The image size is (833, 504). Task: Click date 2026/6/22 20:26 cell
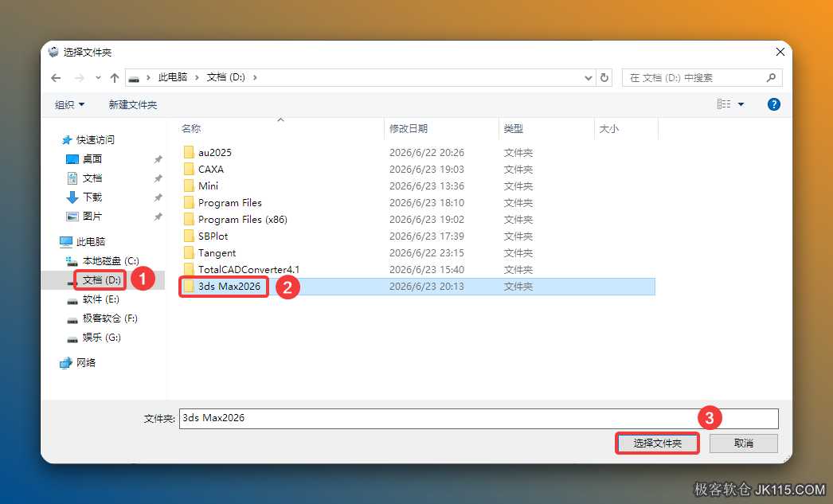[427, 152]
